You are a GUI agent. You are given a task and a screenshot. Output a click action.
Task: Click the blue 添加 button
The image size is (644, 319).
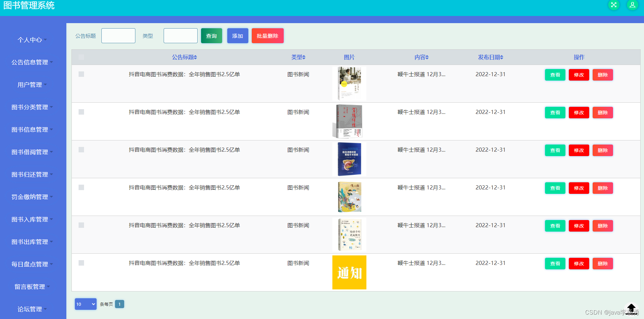click(238, 36)
